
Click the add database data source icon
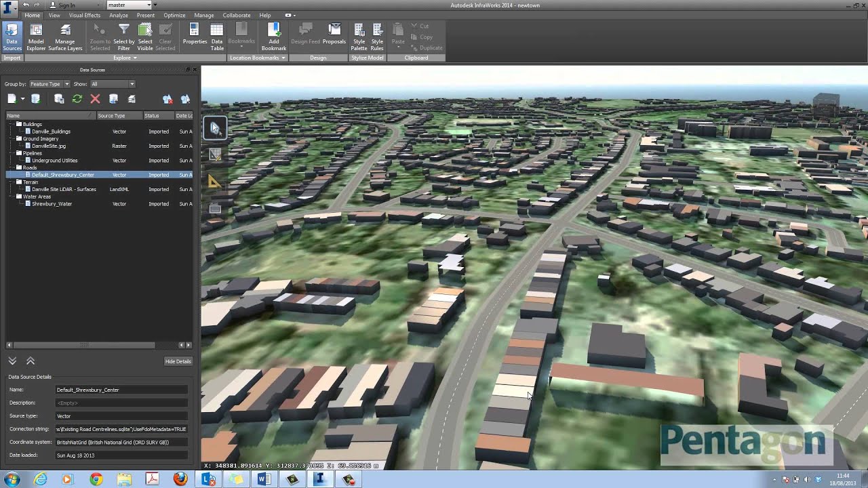pos(35,99)
